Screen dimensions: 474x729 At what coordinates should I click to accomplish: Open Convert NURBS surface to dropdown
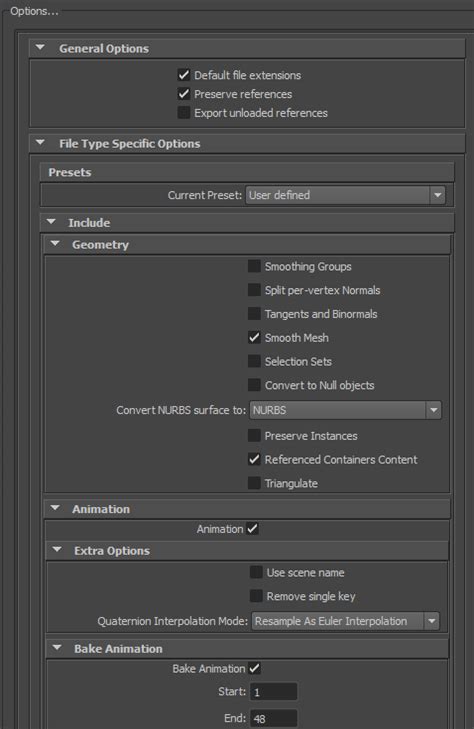point(345,410)
